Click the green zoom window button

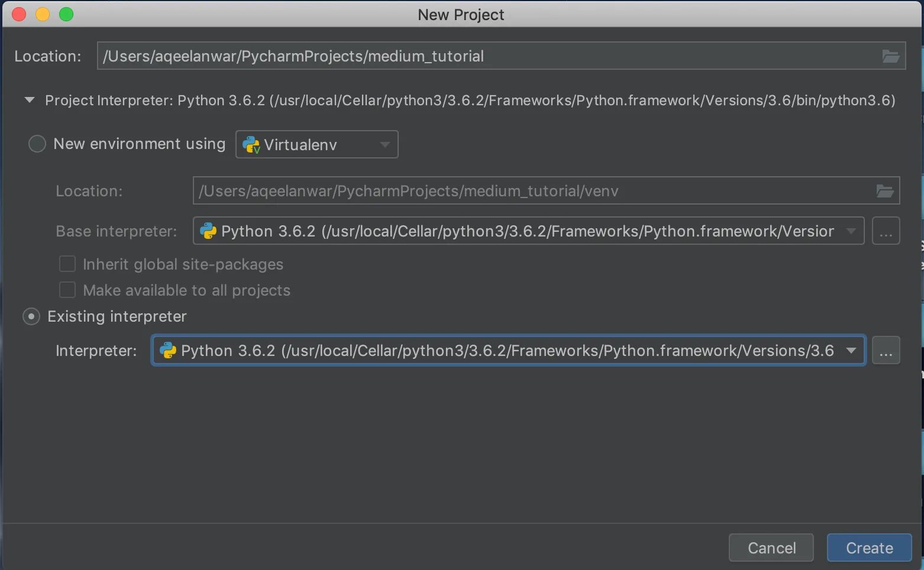pyautogui.click(x=66, y=14)
